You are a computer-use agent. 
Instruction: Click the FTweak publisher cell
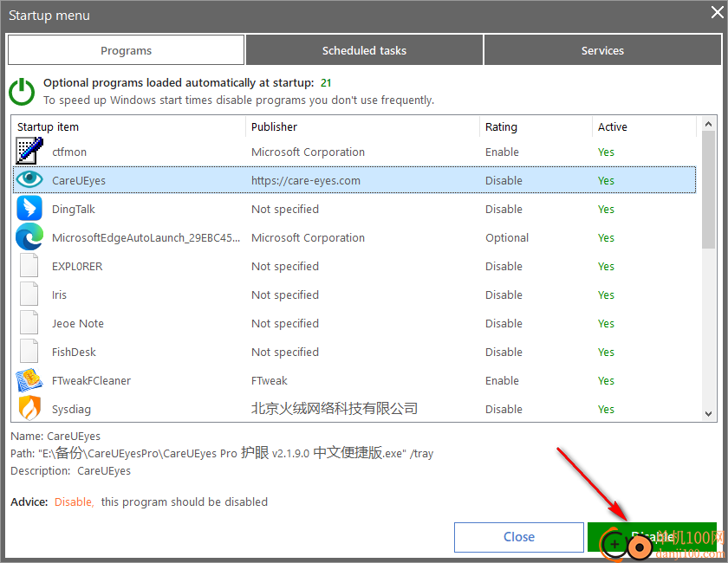click(270, 380)
